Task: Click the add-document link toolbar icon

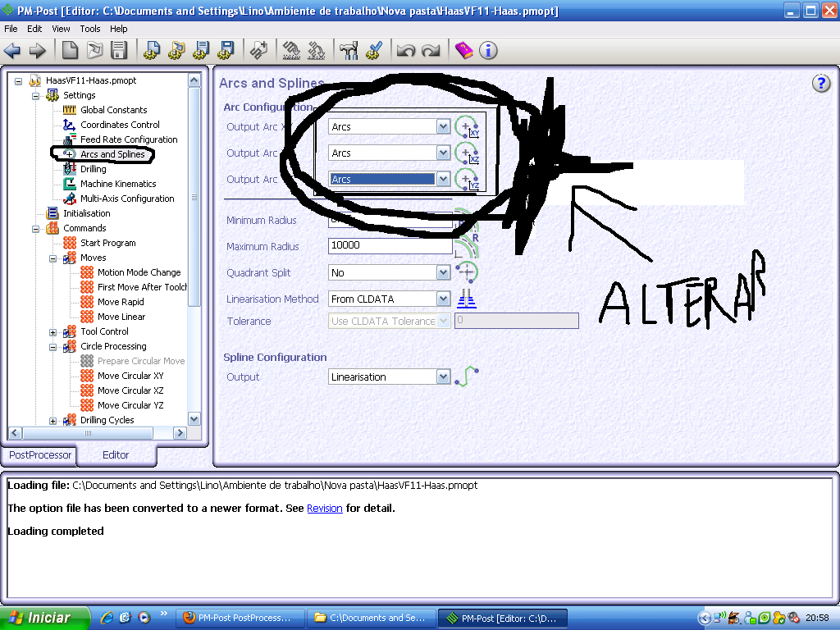Action: click(x=258, y=51)
